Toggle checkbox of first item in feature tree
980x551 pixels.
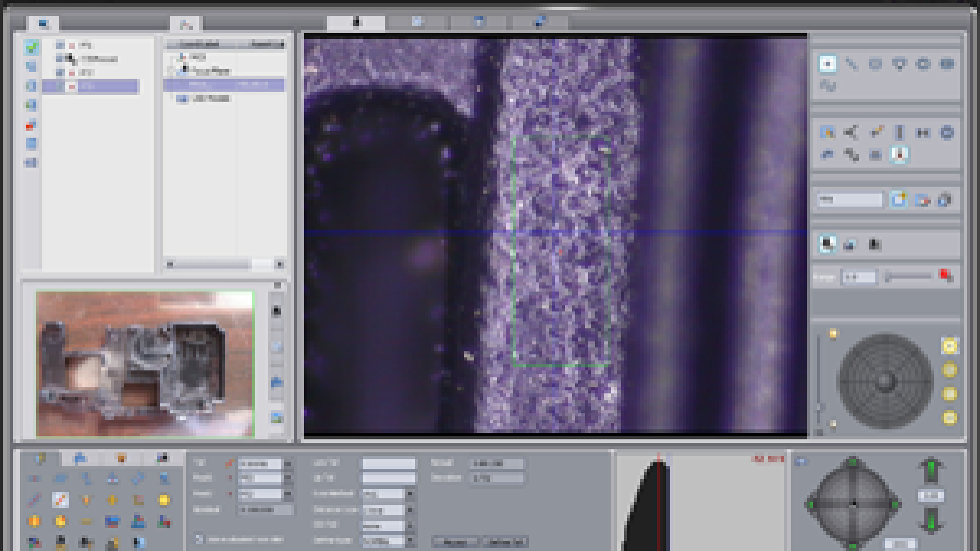click(60, 45)
